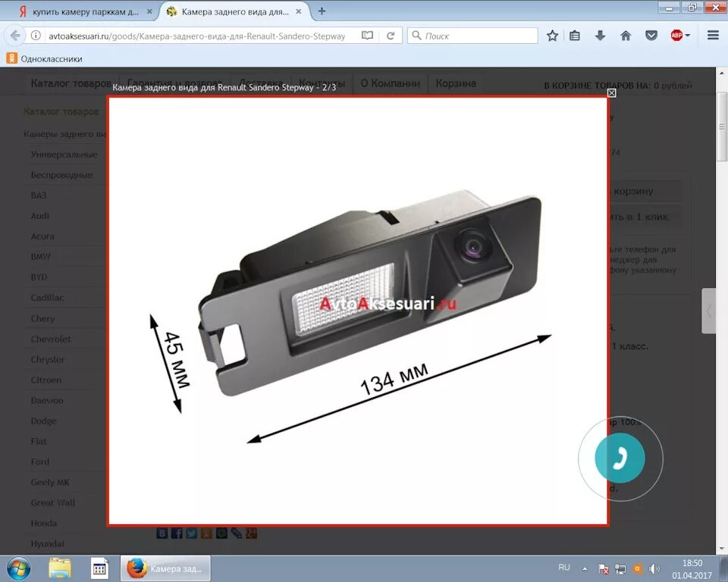Open Pocket save icon
The height and width of the screenshot is (582, 728).
pyautogui.click(x=651, y=36)
